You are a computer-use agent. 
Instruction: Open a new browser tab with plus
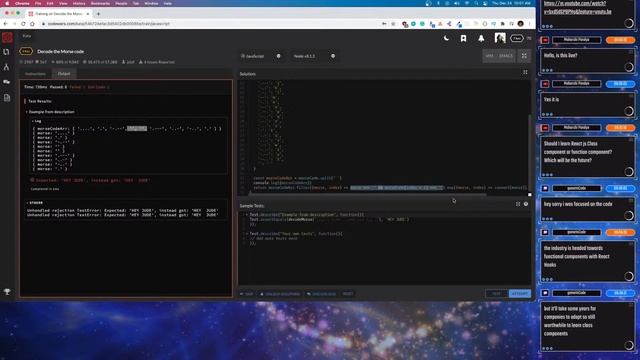tap(98, 14)
